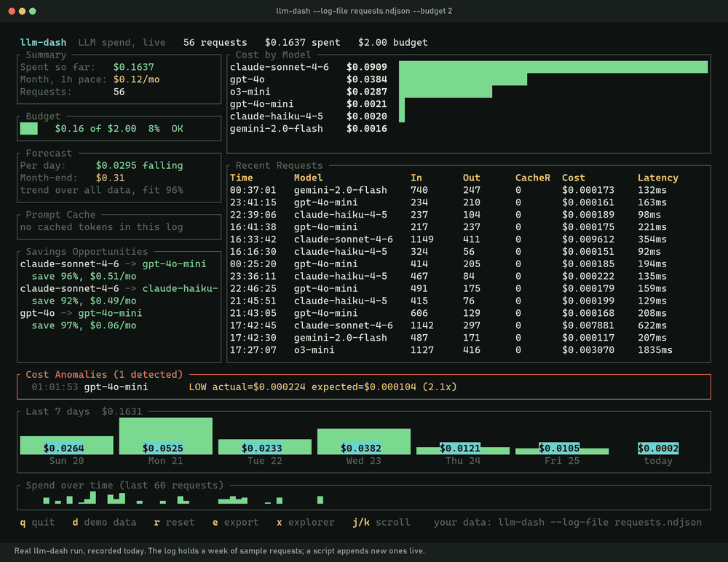Viewport: 728px width, 562px height.
Task: Click the $2.00 budget header value
Action: [x=393, y=42]
